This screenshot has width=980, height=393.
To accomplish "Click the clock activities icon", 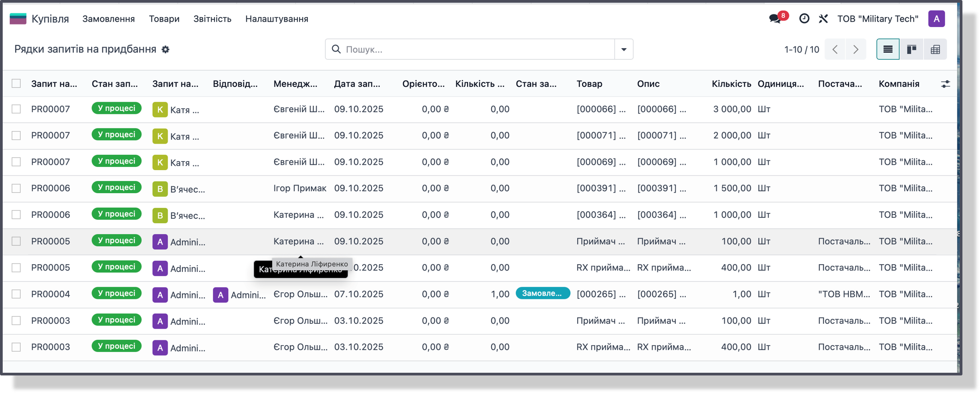I will coord(804,18).
